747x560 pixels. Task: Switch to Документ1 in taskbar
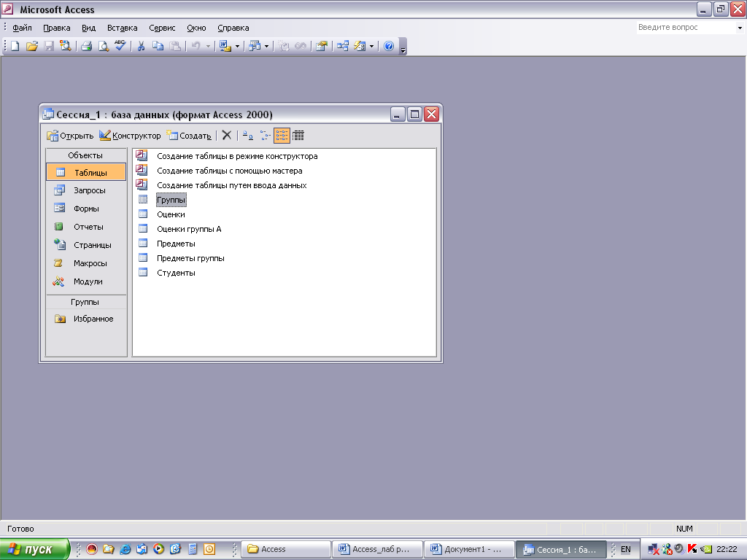click(470, 549)
